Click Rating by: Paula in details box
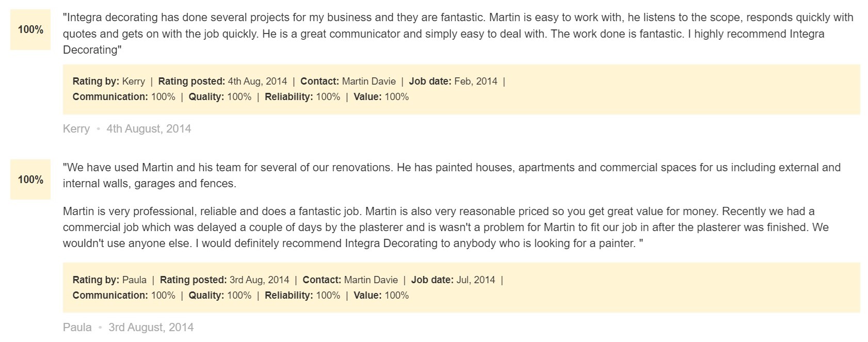 tap(109, 280)
